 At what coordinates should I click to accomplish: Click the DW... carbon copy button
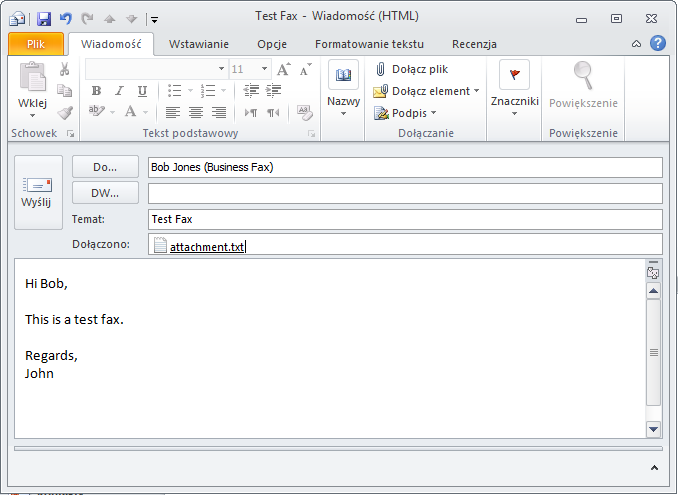tap(105, 193)
